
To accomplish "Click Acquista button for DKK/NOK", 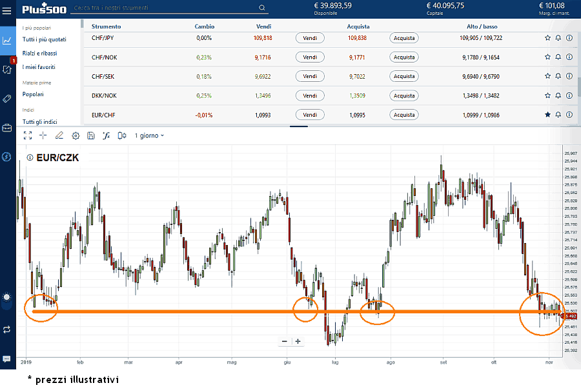I will [x=404, y=96].
